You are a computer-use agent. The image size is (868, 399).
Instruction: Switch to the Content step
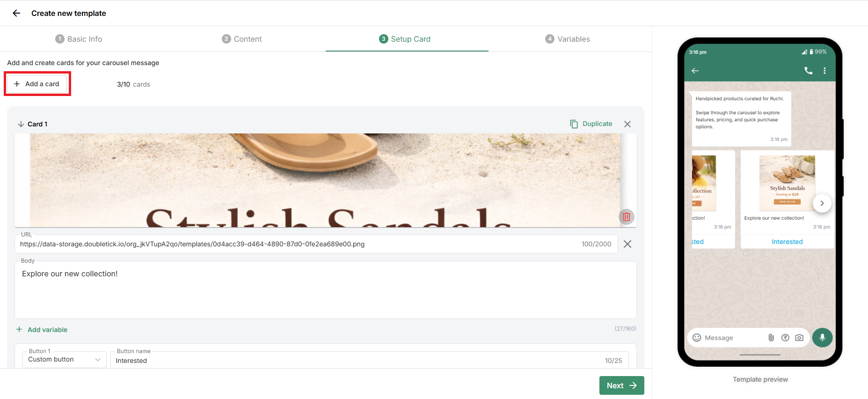[242, 39]
